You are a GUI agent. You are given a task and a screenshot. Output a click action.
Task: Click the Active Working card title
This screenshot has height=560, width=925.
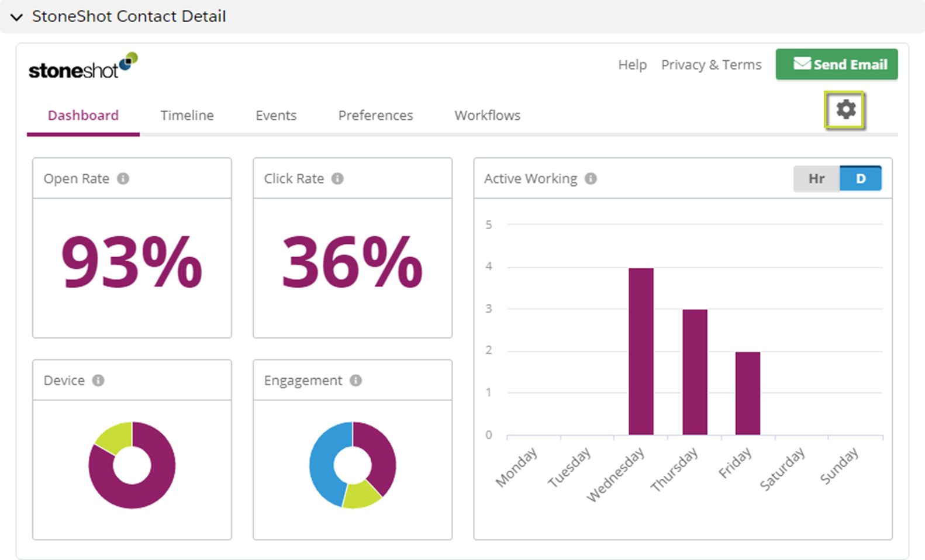click(x=530, y=178)
